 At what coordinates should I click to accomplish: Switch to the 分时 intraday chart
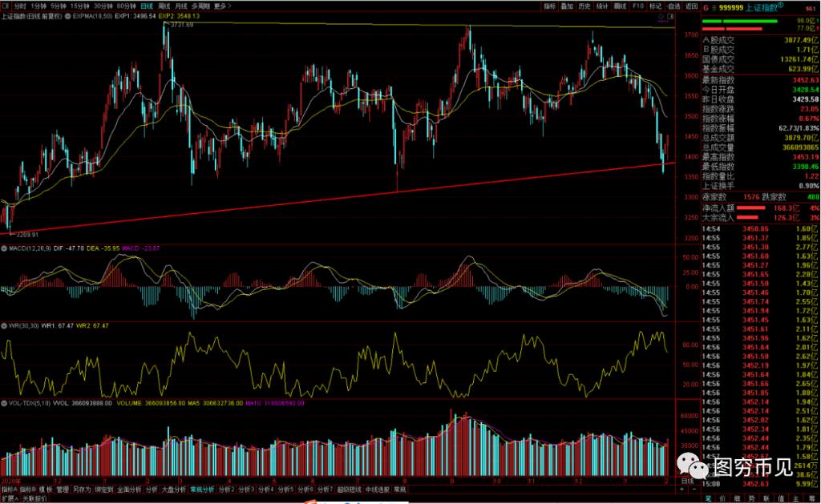point(19,6)
